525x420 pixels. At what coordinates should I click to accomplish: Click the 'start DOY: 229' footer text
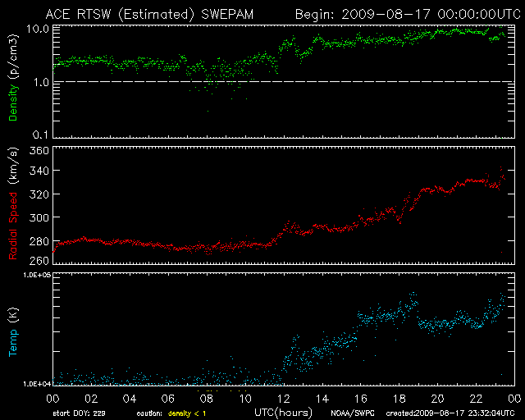tap(79, 413)
